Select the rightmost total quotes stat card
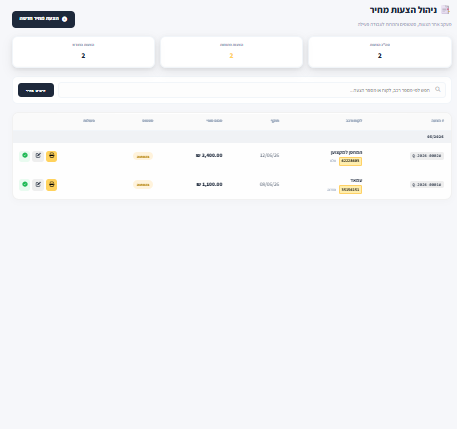The image size is (457, 429). 380,52
